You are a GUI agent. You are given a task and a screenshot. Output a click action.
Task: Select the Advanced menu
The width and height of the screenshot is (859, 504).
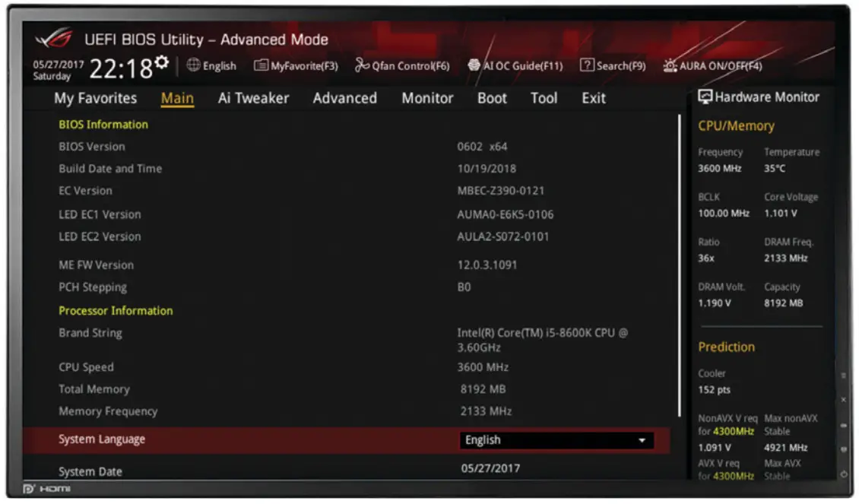[345, 98]
